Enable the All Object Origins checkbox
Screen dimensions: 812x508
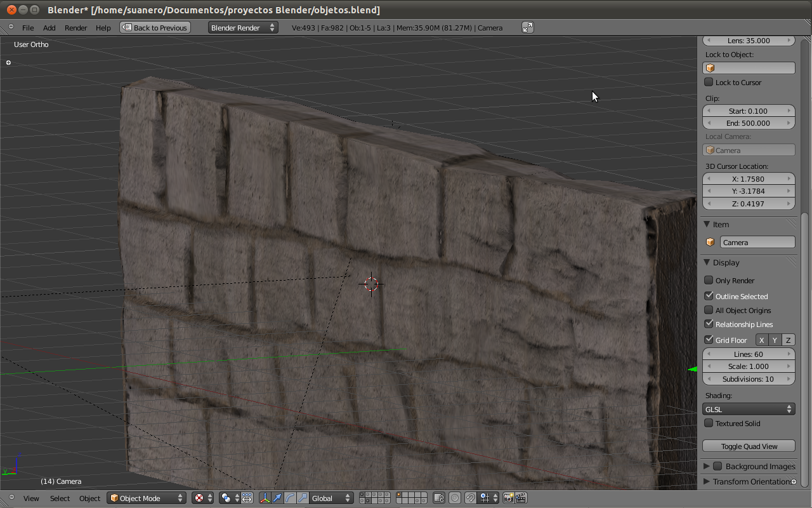pos(709,310)
